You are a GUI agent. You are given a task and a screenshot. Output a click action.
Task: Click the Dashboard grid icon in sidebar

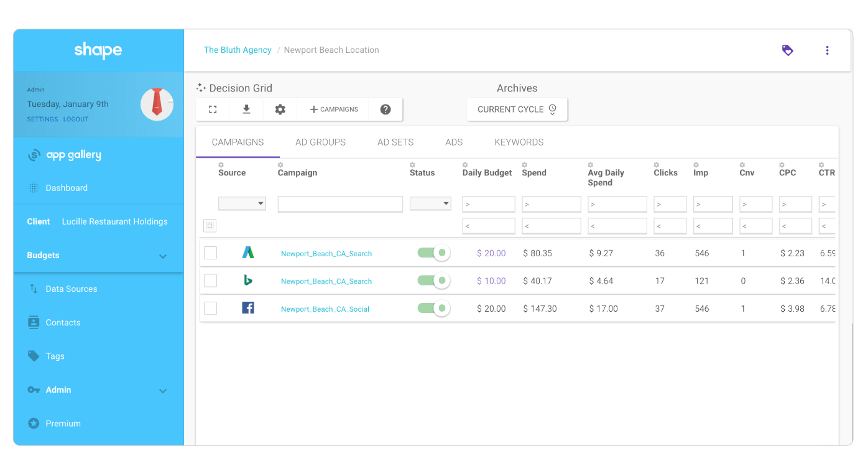tap(34, 188)
